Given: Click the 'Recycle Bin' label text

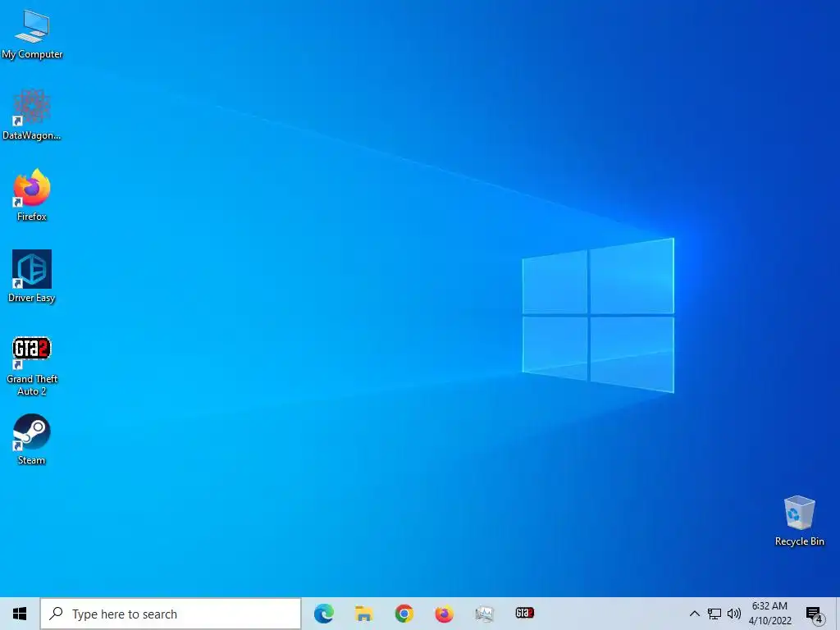Looking at the screenshot, I should 799,541.
